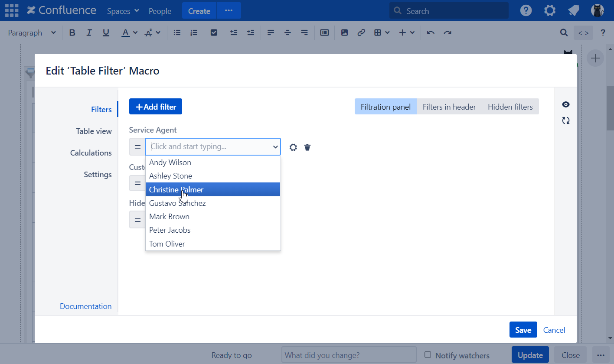Switch to the Filters in header tab

click(449, 106)
